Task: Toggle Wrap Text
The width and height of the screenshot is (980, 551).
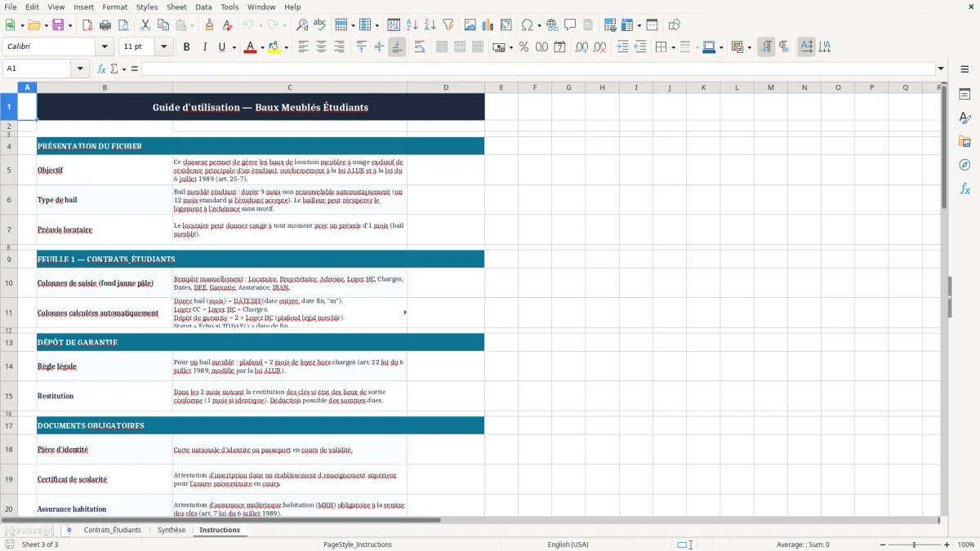Action: click(x=420, y=47)
